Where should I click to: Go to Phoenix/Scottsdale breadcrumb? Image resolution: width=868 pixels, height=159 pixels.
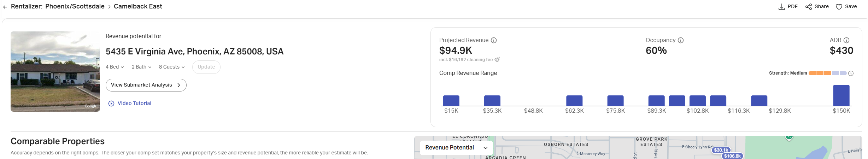(75, 6)
